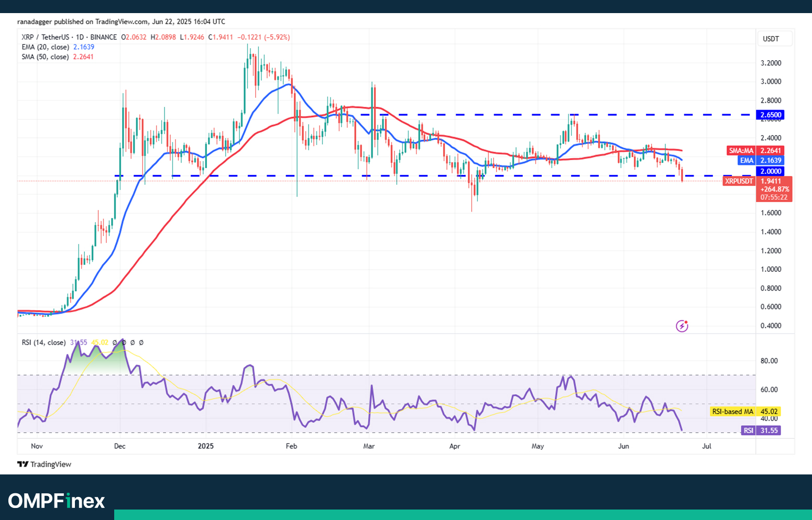Click the 2025 label on time axis
This screenshot has height=520, width=812.
pyautogui.click(x=205, y=446)
